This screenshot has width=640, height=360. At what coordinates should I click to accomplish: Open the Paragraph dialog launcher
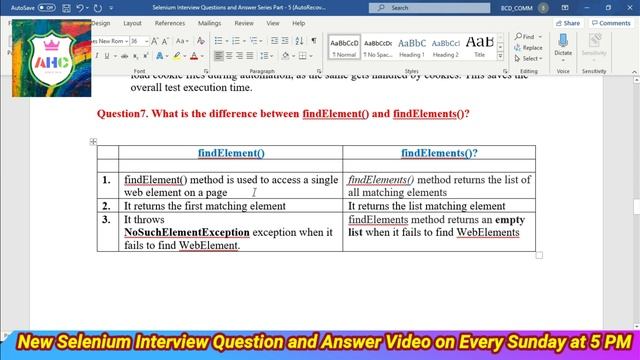[x=319, y=71]
